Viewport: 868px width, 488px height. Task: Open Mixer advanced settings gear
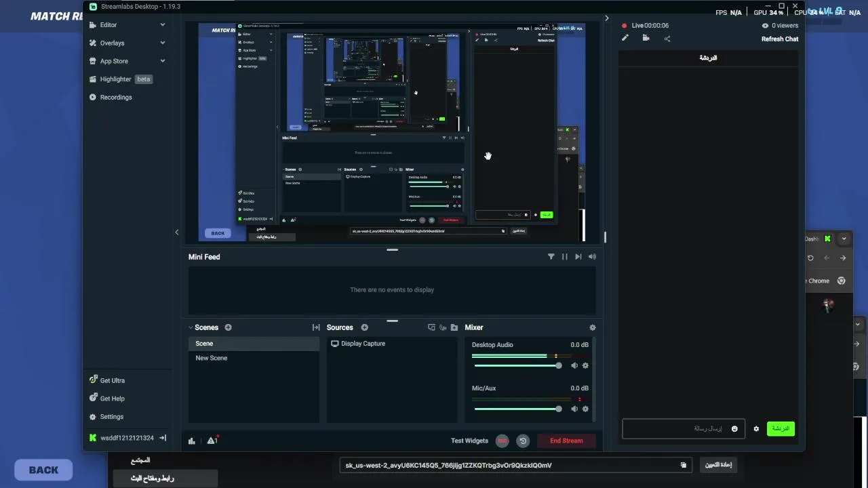[593, 327]
